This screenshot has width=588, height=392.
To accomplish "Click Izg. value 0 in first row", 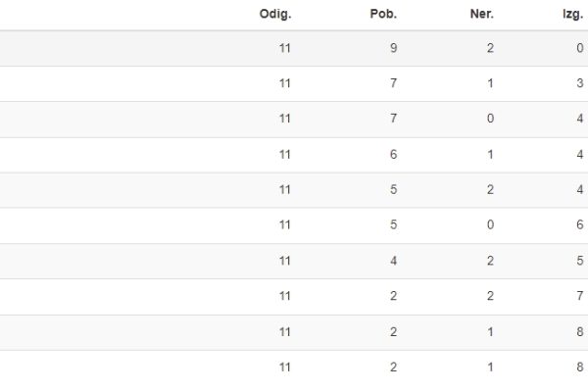I will click(580, 48).
